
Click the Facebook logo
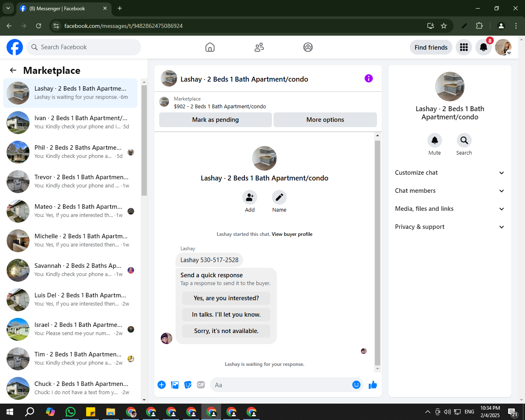[15, 47]
